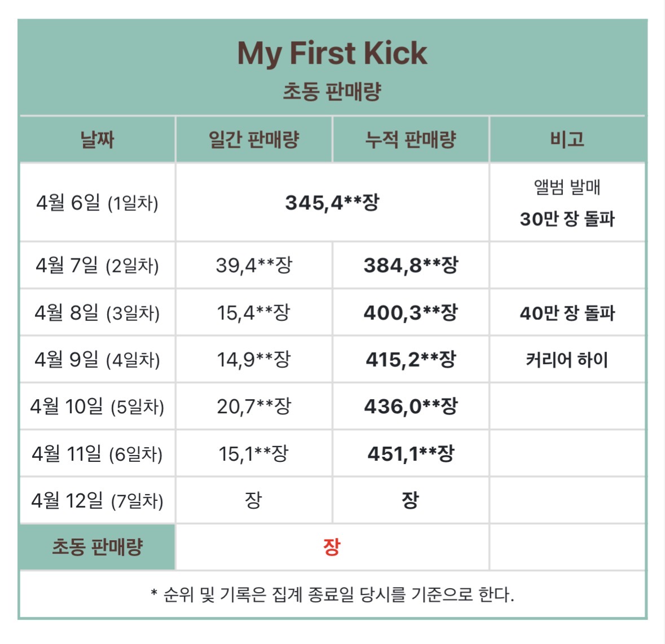Select the 4월 12일 (7일차) date cell

pyautogui.click(x=97, y=500)
